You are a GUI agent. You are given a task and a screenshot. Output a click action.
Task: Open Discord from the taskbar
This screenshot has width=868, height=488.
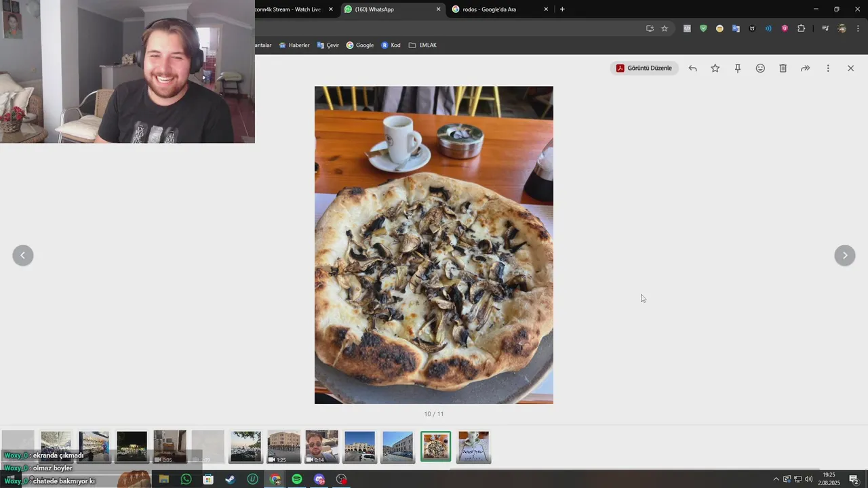pyautogui.click(x=319, y=479)
